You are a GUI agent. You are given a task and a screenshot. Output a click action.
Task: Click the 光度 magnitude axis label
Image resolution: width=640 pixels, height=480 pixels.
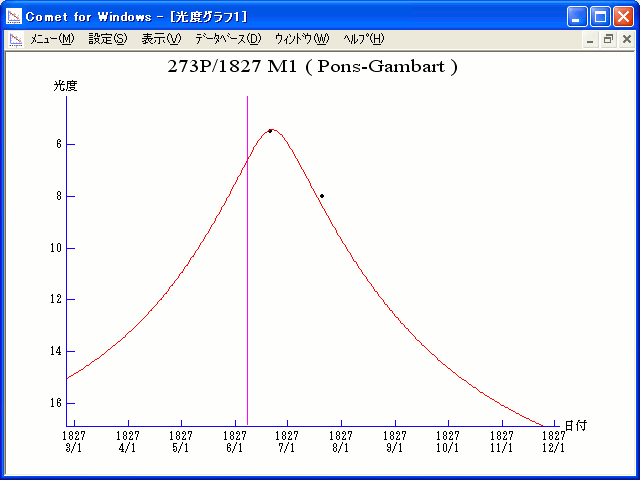(x=65, y=86)
